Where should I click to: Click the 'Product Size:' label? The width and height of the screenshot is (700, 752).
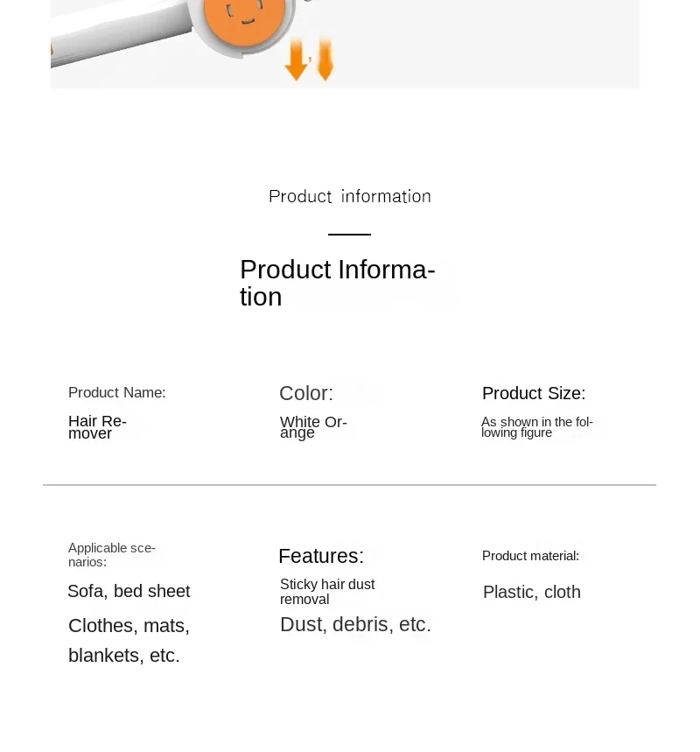point(534,393)
